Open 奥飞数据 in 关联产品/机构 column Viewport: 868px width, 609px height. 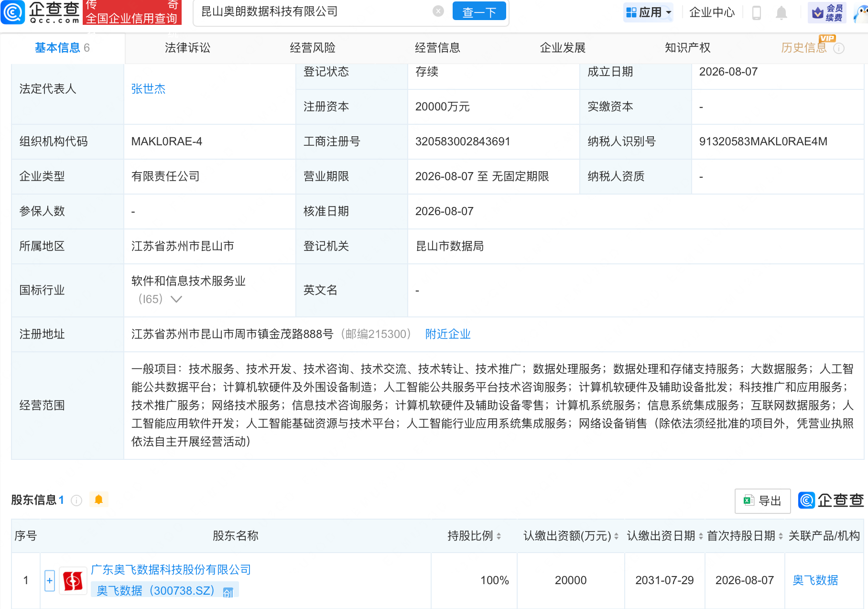click(x=815, y=580)
